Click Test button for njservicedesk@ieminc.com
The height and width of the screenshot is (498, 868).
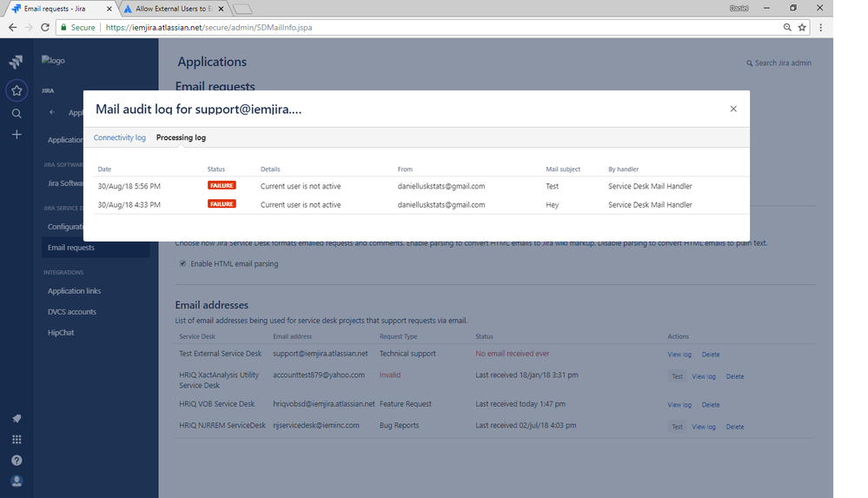coord(677,427)
